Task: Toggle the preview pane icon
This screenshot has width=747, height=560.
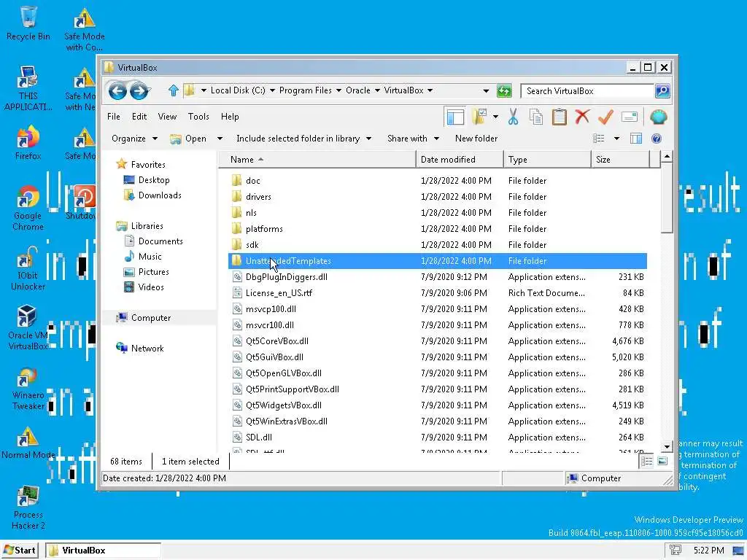Action: point(636,139)
